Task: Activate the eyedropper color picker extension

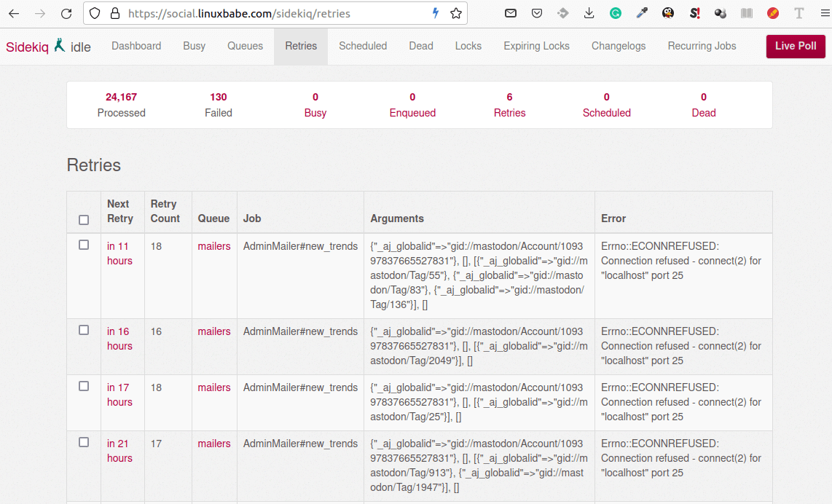Action: [x=642, y=13]
